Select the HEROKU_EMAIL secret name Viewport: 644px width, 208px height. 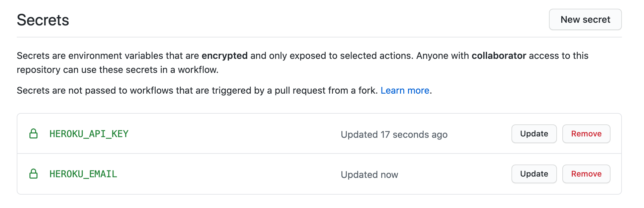pos(83,174)
